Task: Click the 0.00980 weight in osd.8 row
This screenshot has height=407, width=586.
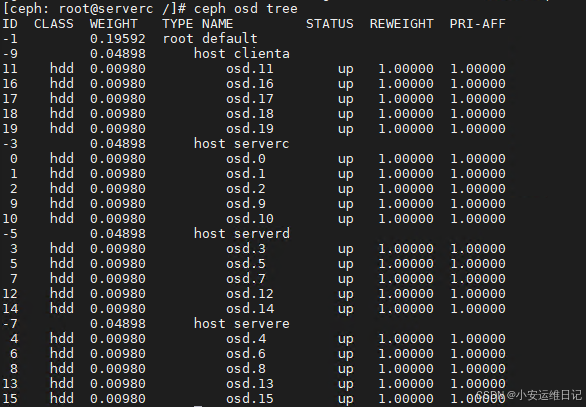Action: [x=118, y=369]
